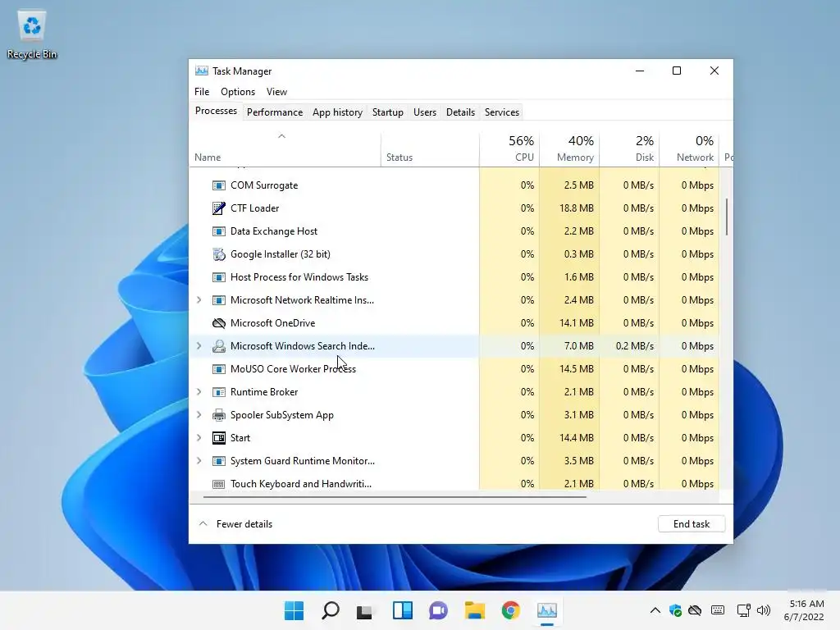Open the Windows Start menu in the taskbar
The height and width of the screenshot is (630, 840).
pyautogui.click(x=294, y=610)
